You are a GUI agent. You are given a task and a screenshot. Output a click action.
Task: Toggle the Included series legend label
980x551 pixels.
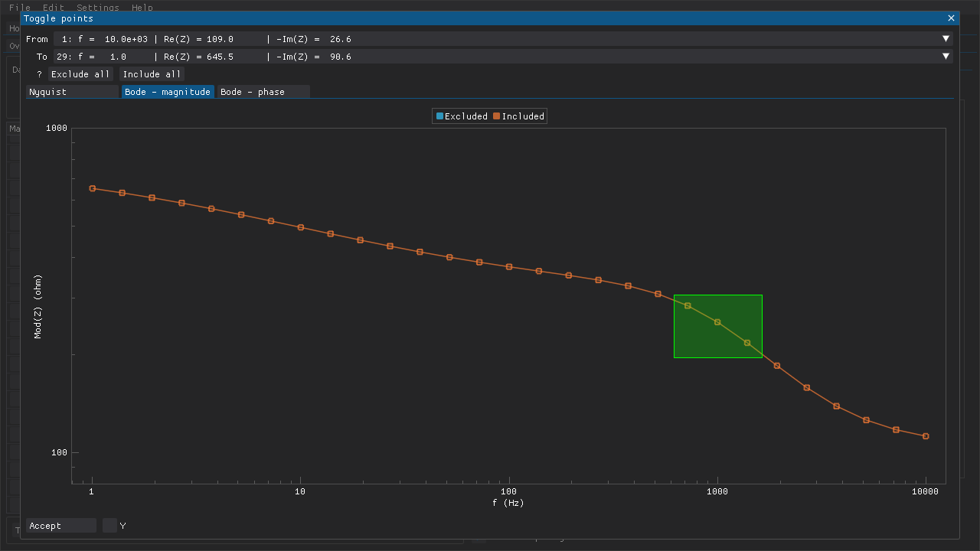[523, 116]
